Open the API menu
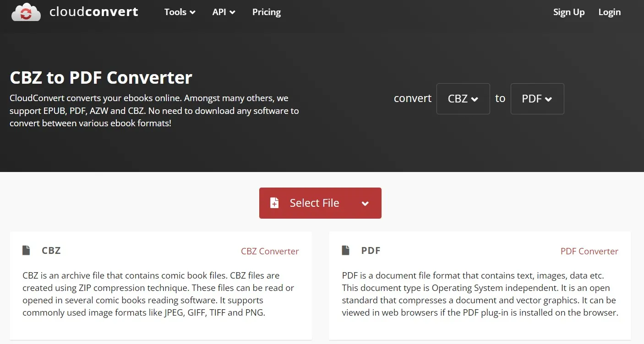 coord(220,12)
